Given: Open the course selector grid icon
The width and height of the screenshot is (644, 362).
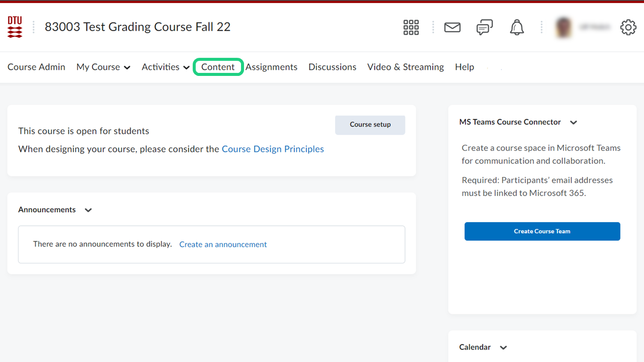Looking at the screenshot, I should (x=411, y=28).
